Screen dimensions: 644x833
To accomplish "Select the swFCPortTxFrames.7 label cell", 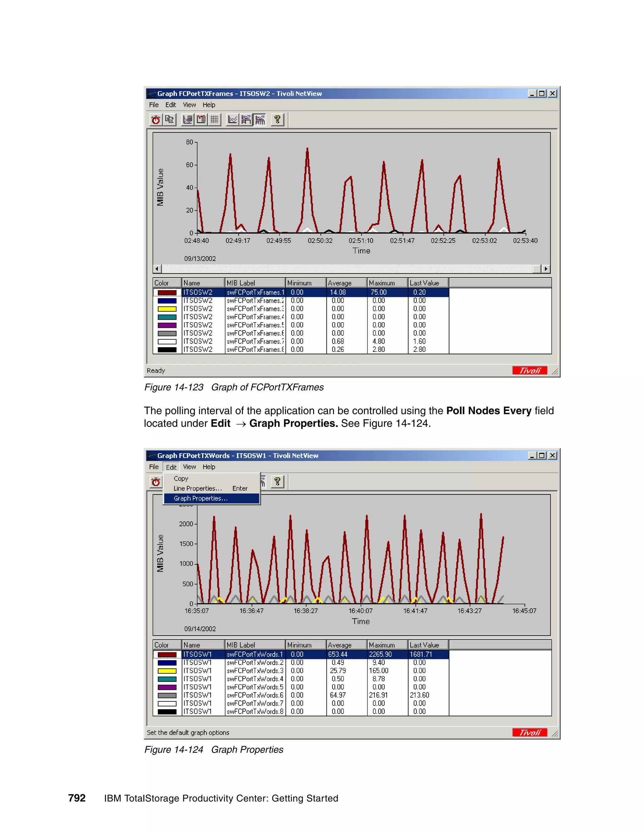I will coord(255,341).
